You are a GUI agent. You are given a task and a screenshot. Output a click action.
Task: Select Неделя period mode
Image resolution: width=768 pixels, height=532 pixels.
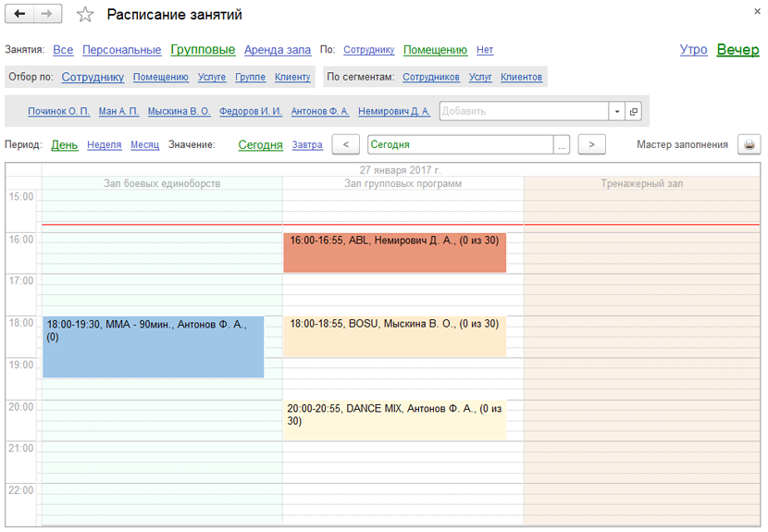(x=104, y=144)
